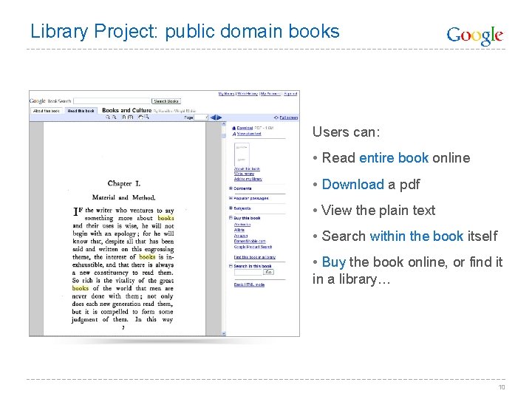The image size is (532, 399).
Task: Click the 'Search within the book itself' bullet
Action: (406, 236)
